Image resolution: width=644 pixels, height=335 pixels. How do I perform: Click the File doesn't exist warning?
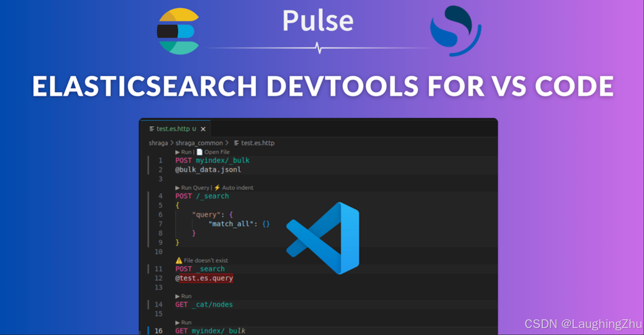[x=202, y=260]
